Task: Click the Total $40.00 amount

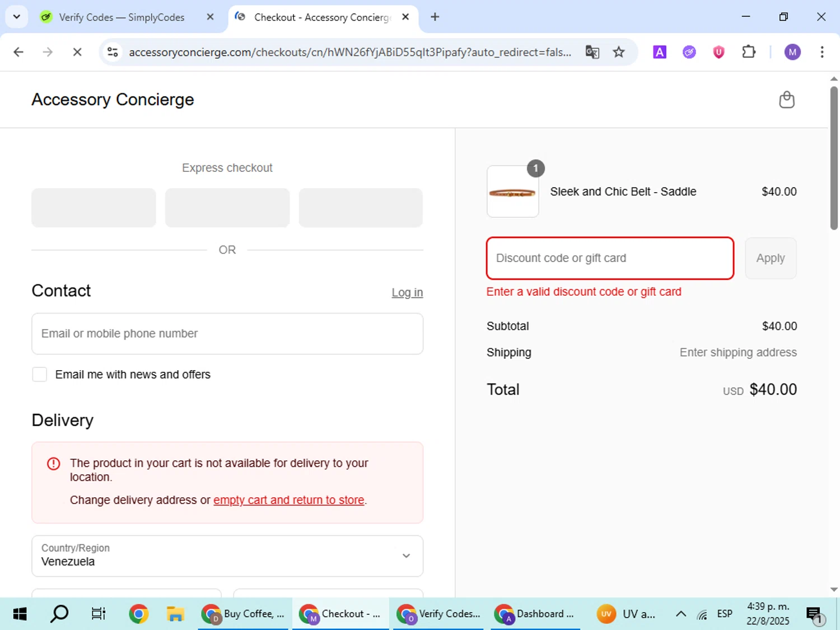Action: click(x=773, y=390)
